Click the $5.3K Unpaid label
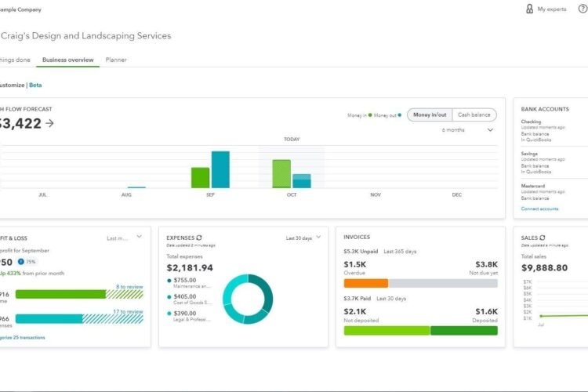The width and height of the screenshot is (588, 392). [x=361, y=252]
